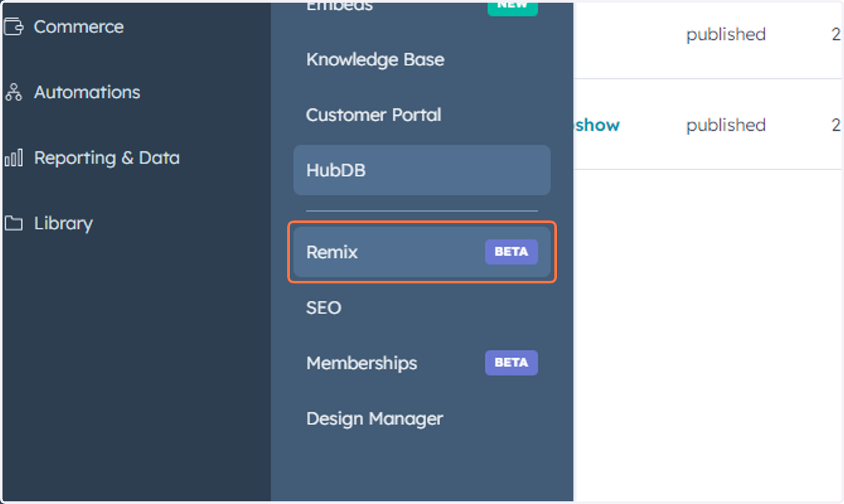Open the Reporting & Data menu

pyautogui.click(x=107, y=157)
